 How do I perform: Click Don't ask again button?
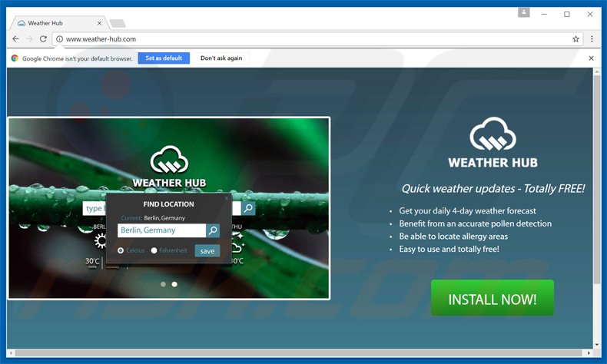221,58
